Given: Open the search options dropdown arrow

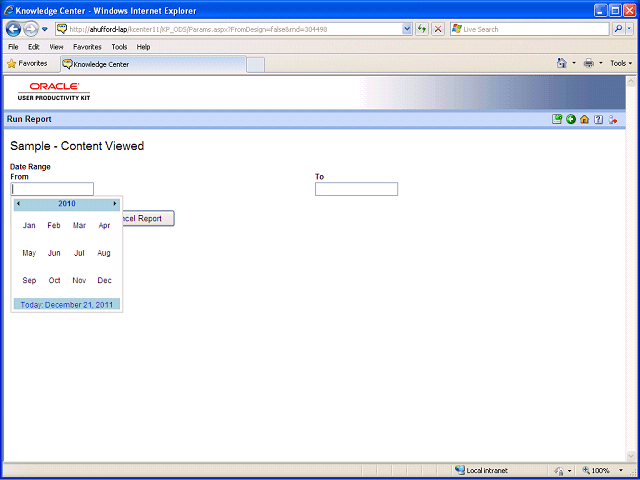Looking at the screenshot, I should 630,29.
